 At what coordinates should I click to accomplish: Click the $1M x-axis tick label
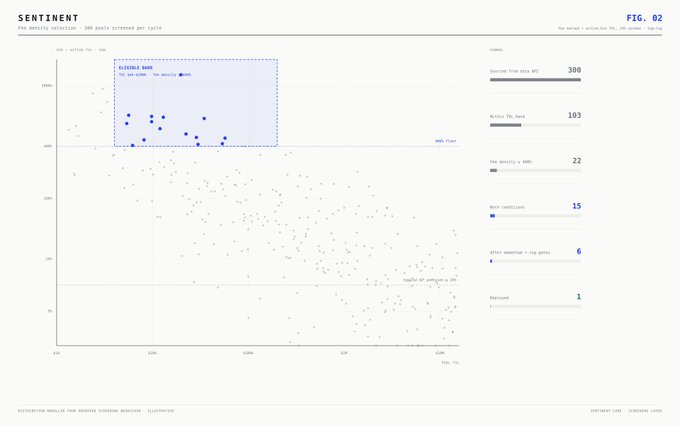[x=343, y=353]
